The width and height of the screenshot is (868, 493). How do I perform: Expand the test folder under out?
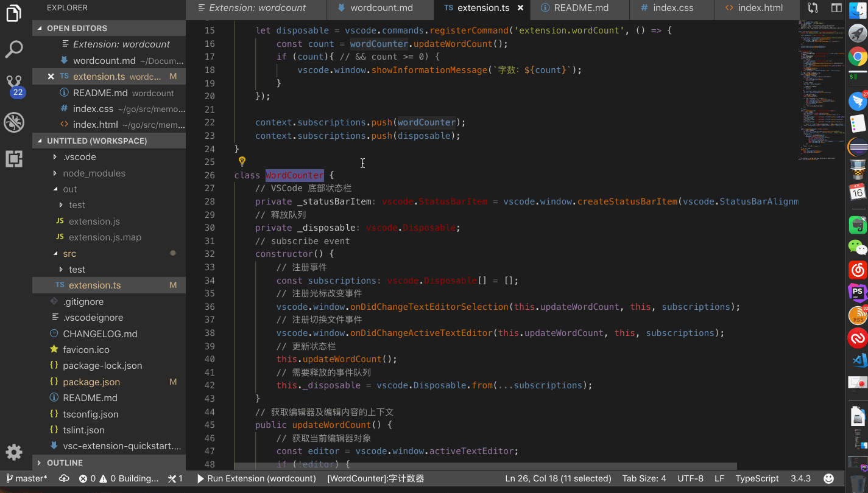pyautogui.click(x=109, y=205)
